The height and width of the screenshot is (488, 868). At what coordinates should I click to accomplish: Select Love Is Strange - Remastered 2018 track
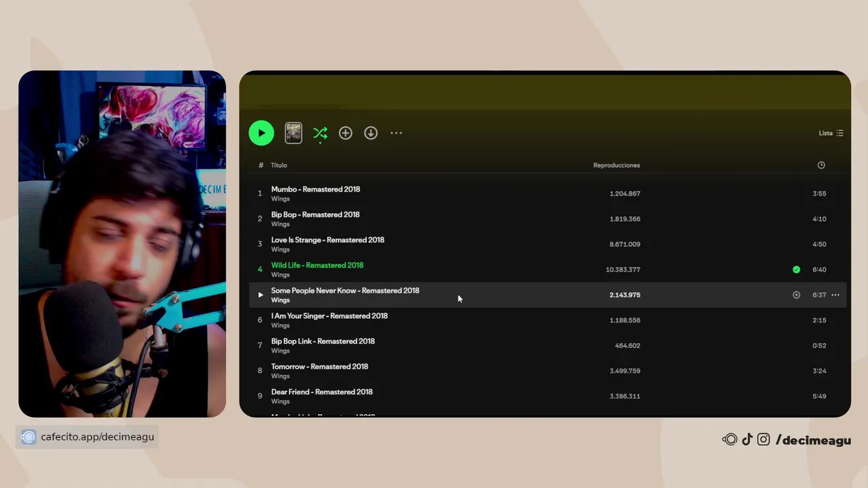pos(328,240)
